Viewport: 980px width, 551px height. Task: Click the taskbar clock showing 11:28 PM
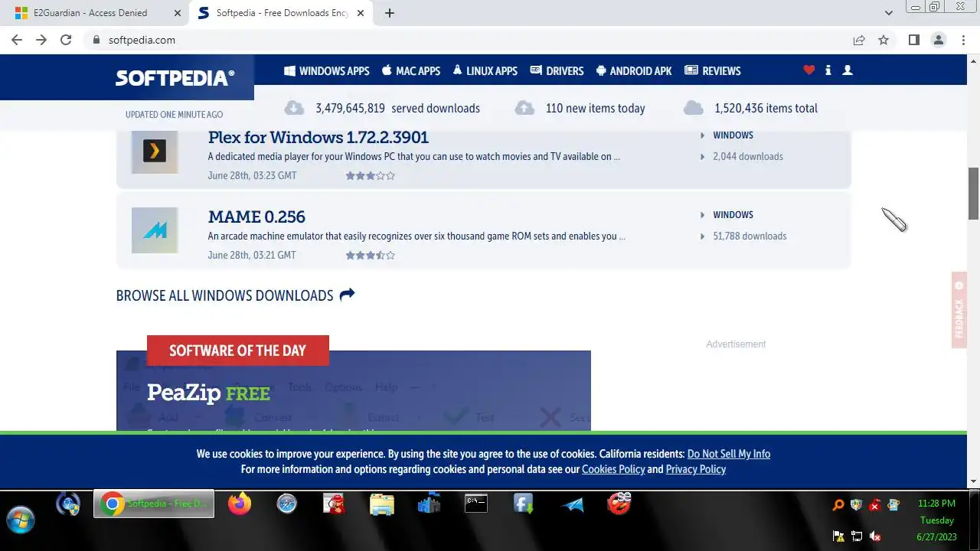tap(936, 504)
